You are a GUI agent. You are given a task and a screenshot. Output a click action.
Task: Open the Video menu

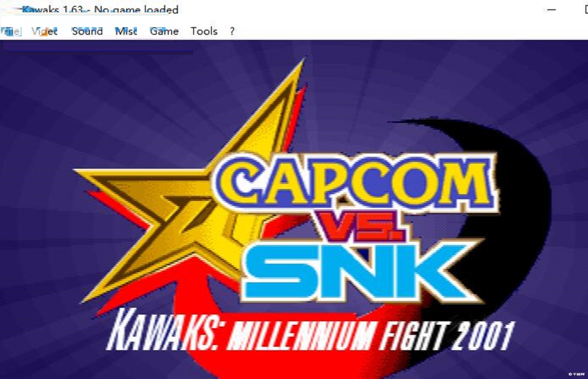[x=44, y=31]
